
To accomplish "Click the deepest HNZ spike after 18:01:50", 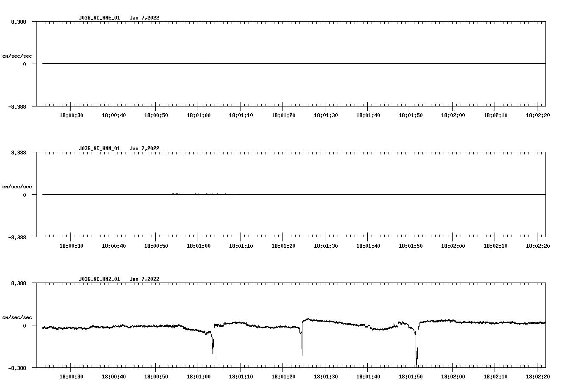I will (x=417, y=346).
